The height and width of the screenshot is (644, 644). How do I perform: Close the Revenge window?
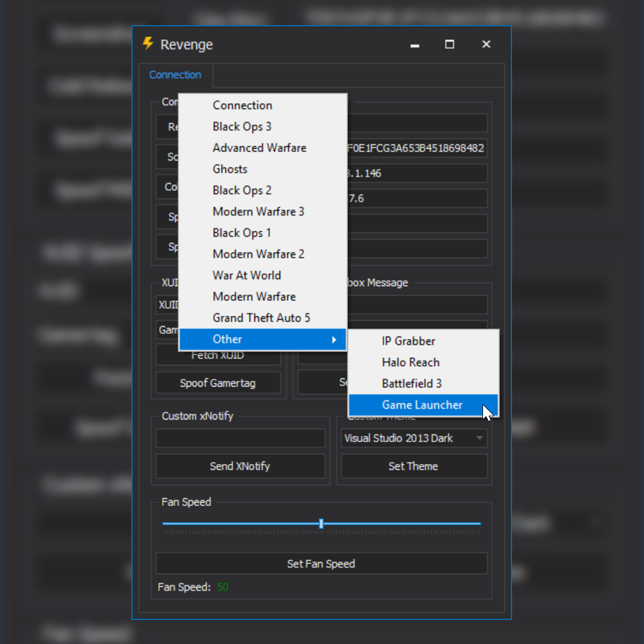[486, 45]
